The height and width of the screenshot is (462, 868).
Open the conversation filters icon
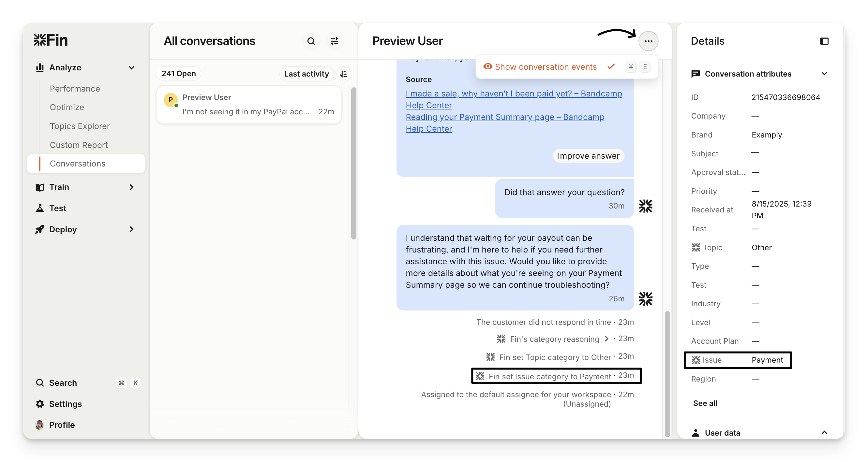click(334, 41)
